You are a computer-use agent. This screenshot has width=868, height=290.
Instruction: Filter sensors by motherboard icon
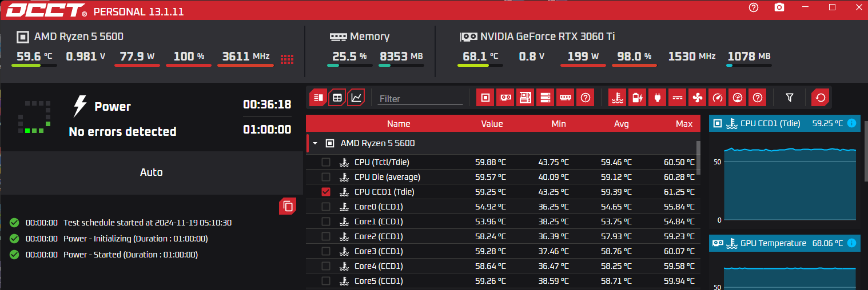click(x=525, y=98)
